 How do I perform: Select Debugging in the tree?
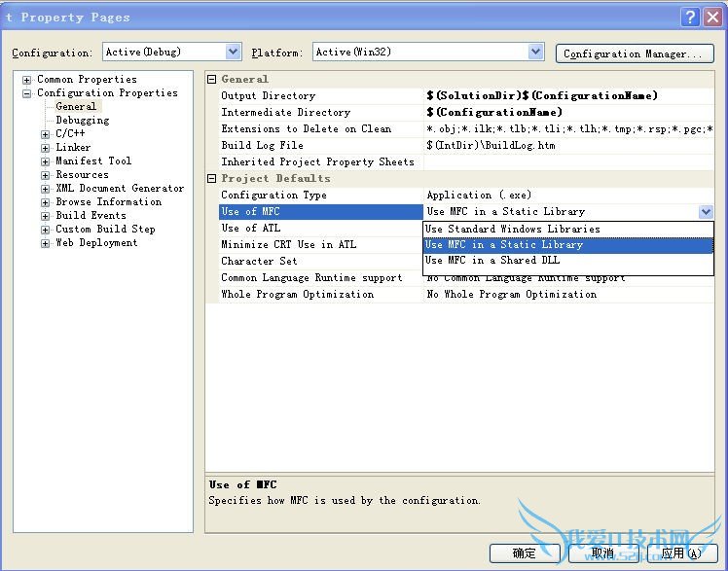82,121
